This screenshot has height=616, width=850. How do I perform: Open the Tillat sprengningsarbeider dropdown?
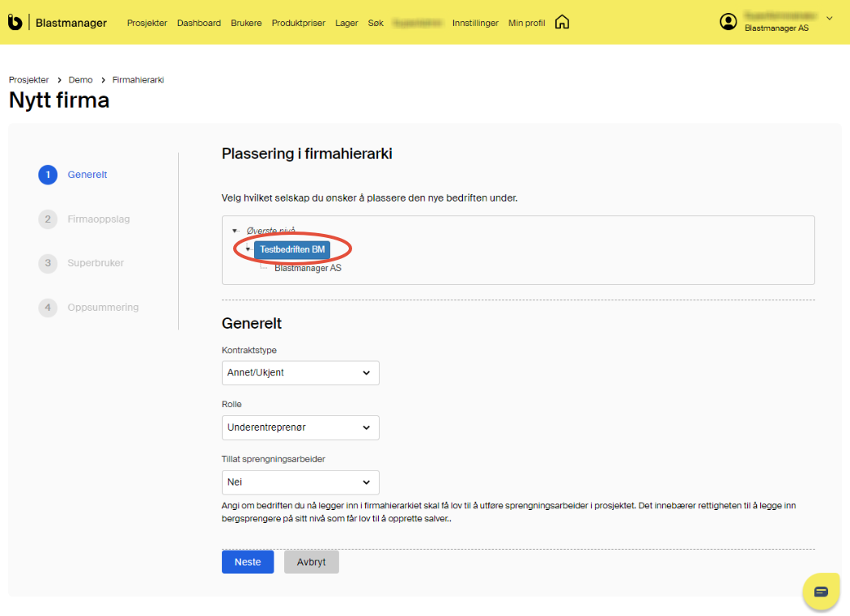(x=300, y=482)
